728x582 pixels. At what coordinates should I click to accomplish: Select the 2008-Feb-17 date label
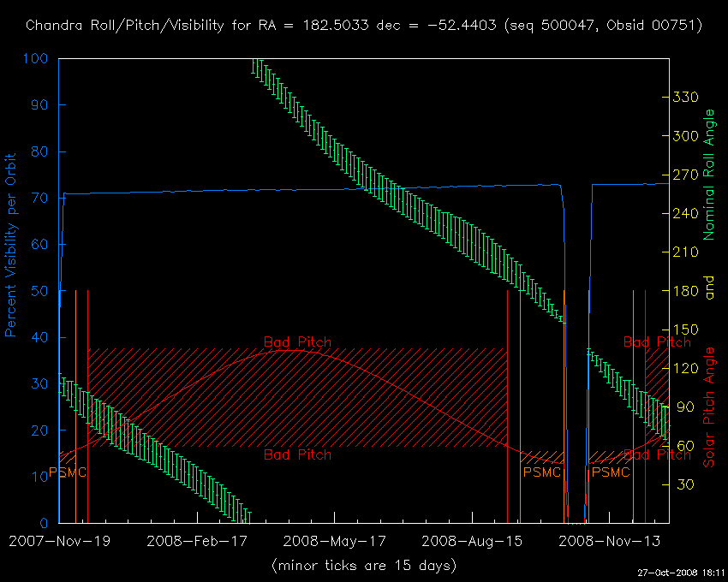pos(197,541)
